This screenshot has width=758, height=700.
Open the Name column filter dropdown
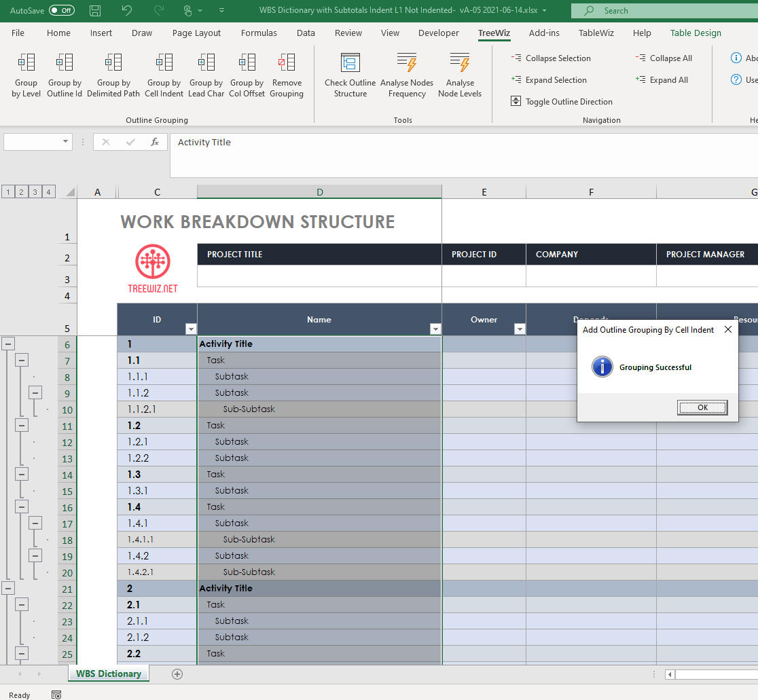click(x=435, y=329)
